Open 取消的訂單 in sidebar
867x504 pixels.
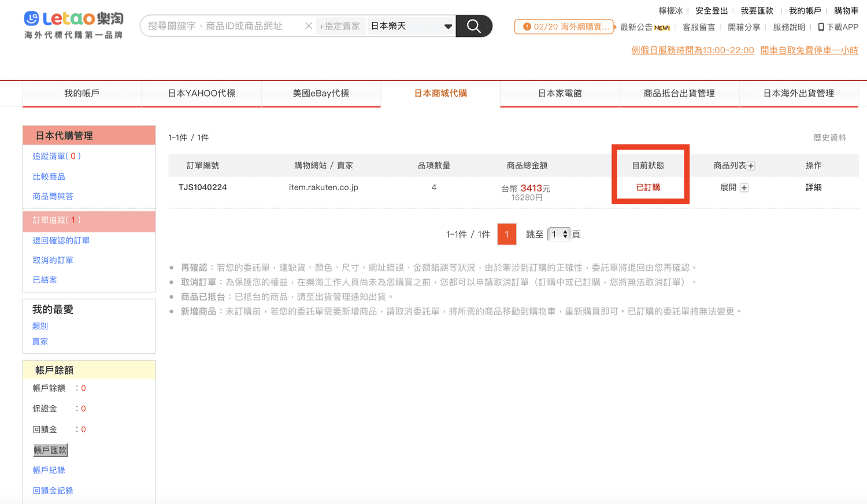(53, 260)
